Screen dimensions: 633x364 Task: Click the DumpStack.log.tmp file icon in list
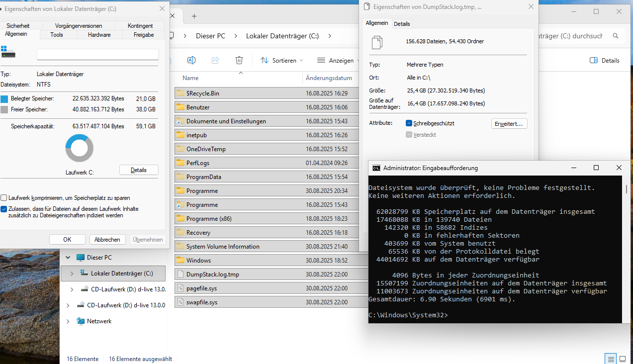coord(180,274)
